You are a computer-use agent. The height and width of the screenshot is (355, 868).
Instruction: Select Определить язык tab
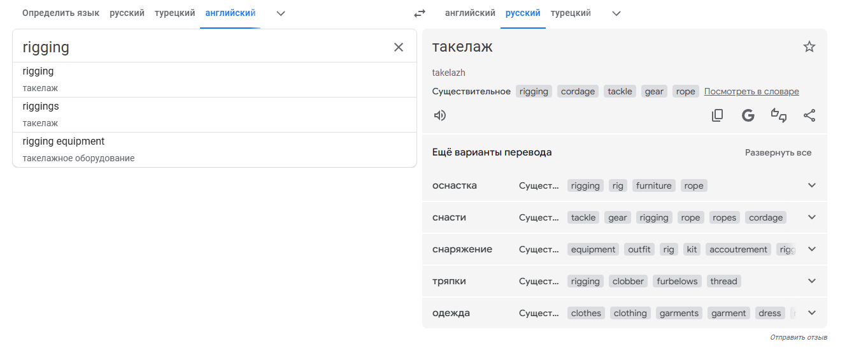tap(60, 13)
